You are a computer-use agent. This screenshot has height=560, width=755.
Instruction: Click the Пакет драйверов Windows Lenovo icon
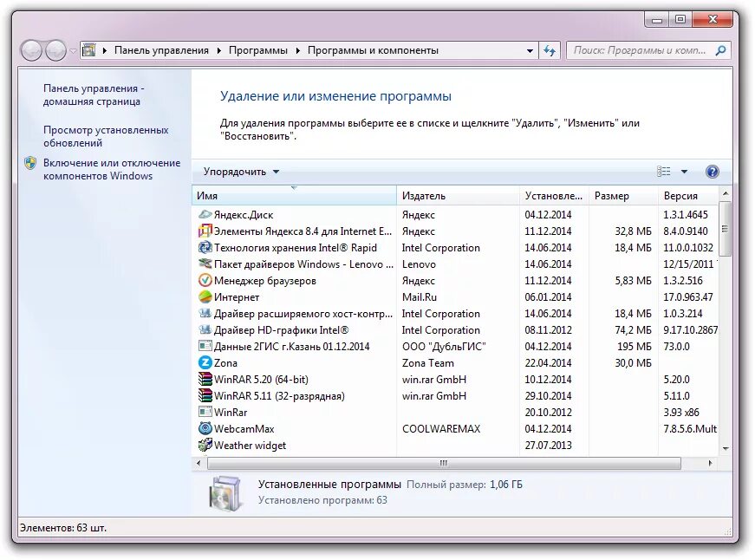click(x=205, y=264)
